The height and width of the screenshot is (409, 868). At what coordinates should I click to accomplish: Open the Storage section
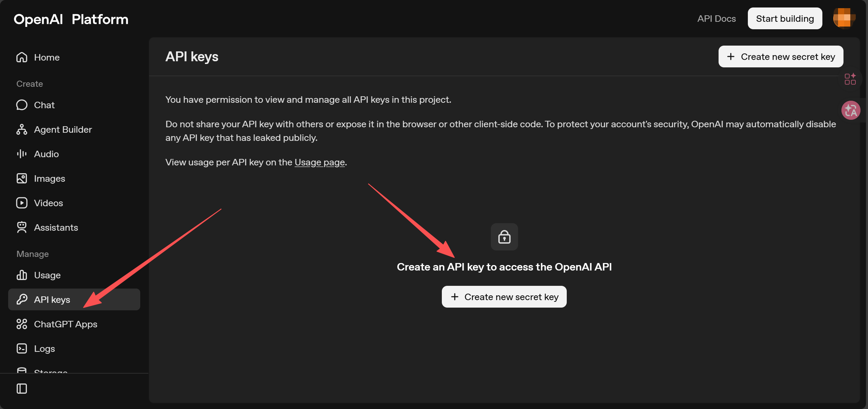pos(50,371)
